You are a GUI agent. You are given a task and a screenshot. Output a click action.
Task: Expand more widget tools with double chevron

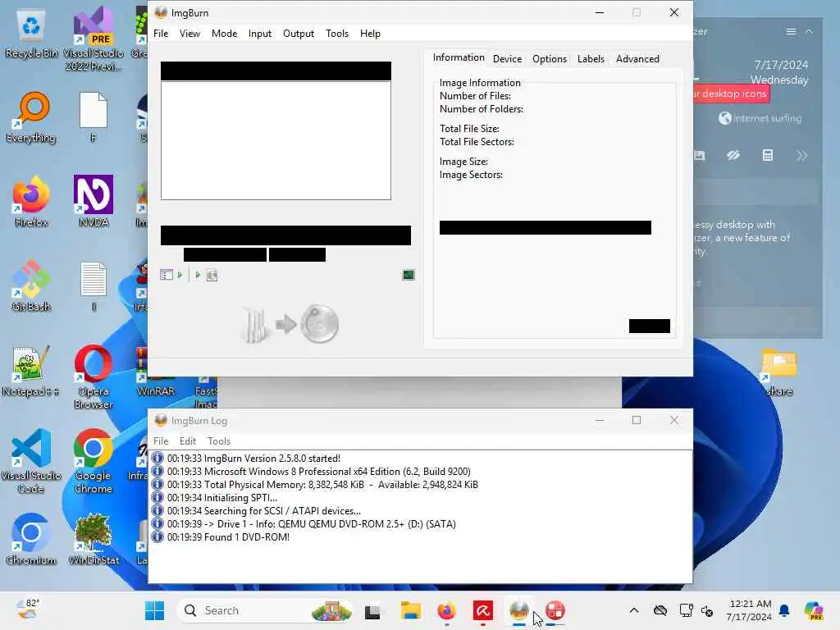(802, 156)
